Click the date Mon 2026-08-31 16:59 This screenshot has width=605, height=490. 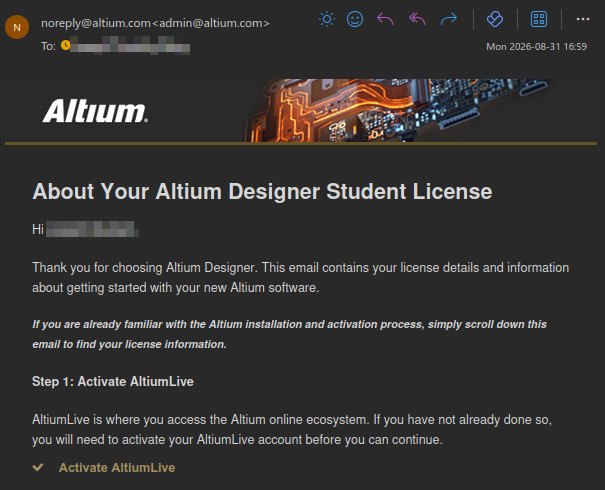(x=536, y=47)
